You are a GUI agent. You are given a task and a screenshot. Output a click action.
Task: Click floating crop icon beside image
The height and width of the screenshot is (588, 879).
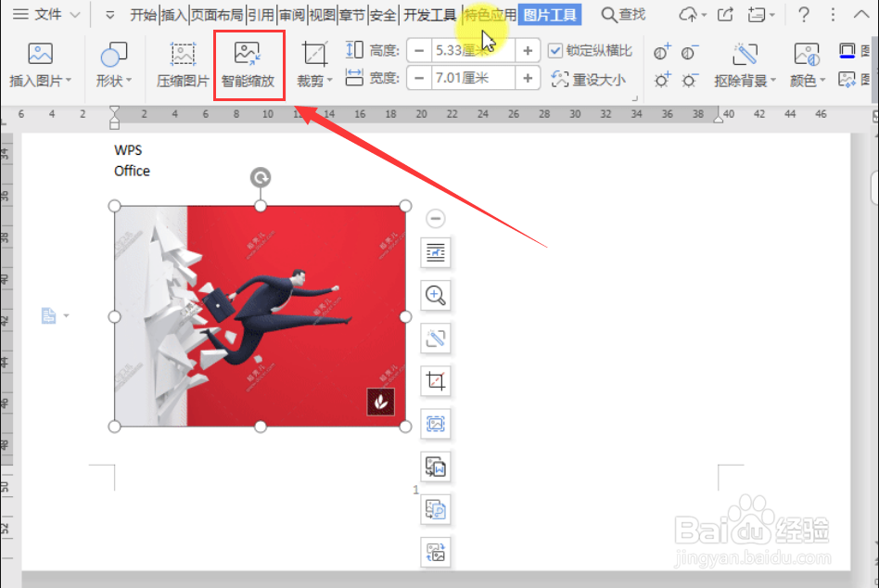click(436, 381)
